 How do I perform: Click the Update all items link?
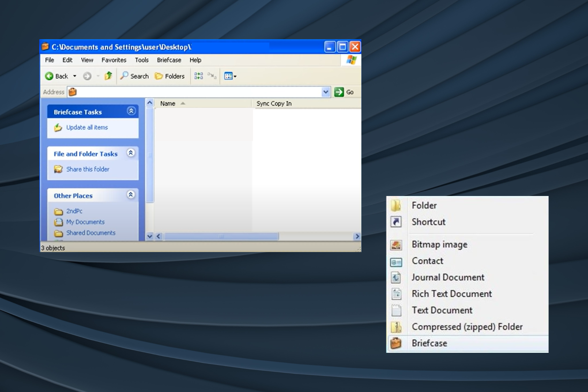87,127
